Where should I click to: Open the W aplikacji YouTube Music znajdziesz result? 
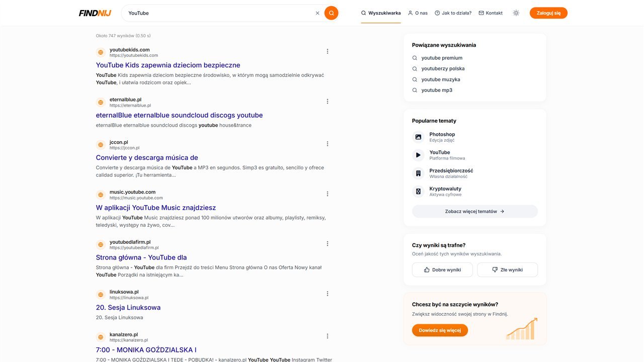click(x=156, y=208)
